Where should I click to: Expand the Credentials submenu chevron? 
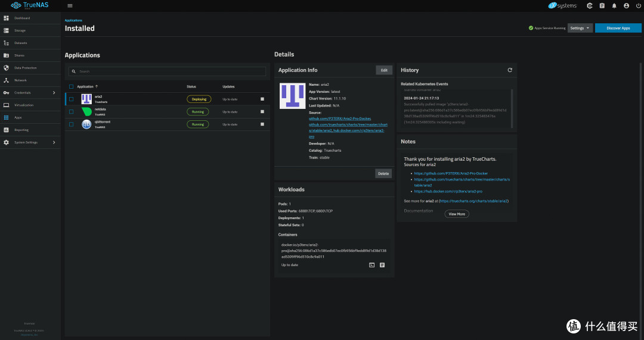point(54,93)
